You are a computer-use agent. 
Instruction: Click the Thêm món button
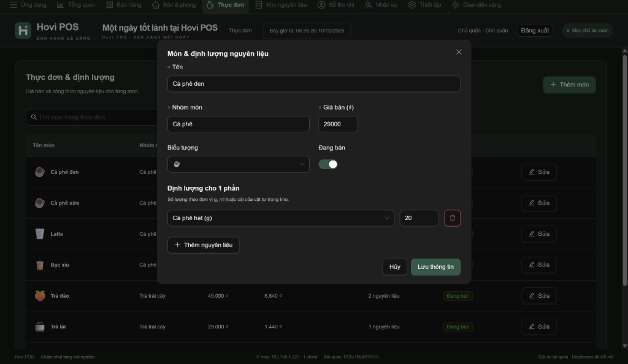pyautogui.click(x=569, y=85)
